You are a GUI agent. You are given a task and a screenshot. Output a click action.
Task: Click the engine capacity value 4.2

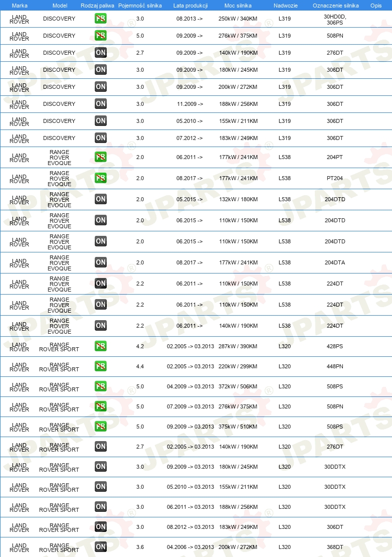click(140, 346)
